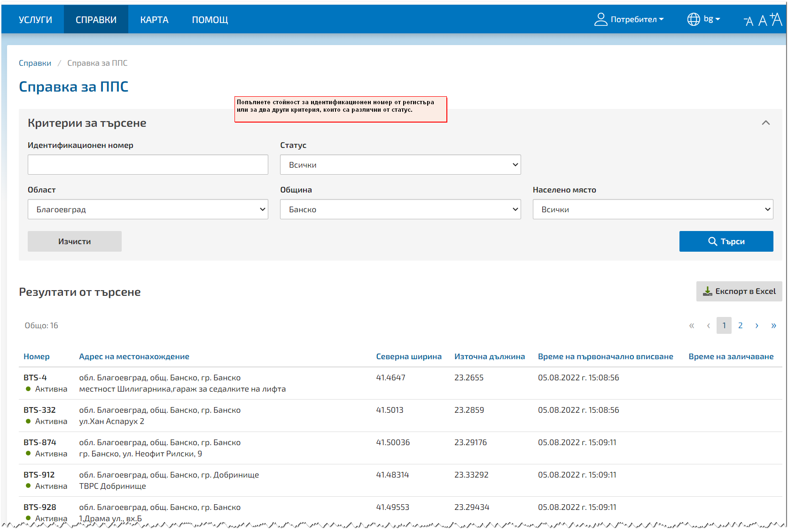Sort by Северна ширина column

click(x=409, y=356)
